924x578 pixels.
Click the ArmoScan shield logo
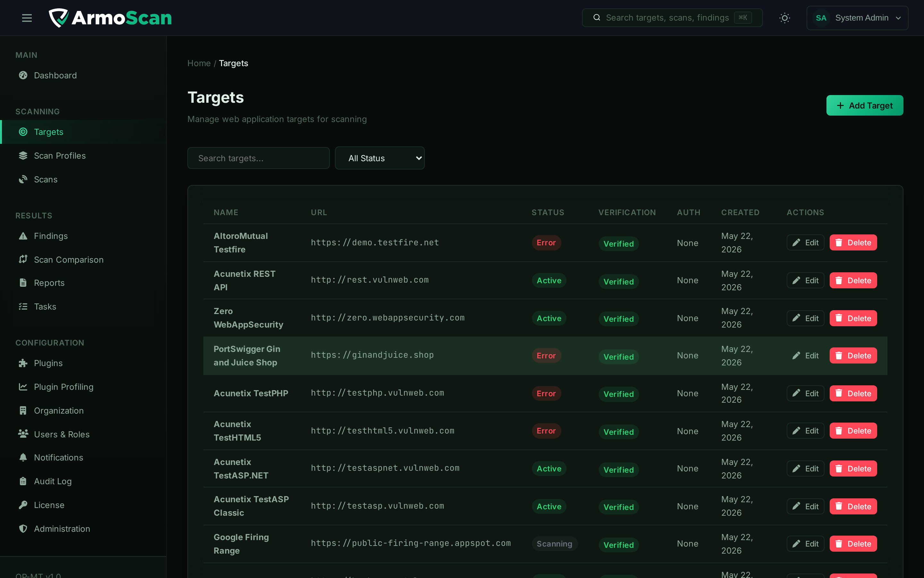[58, 18]
